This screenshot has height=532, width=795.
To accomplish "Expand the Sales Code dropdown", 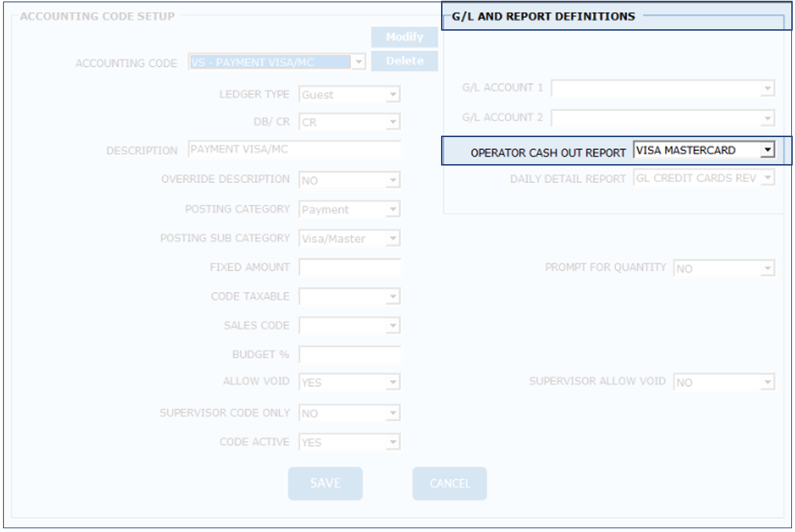I will (393, 326).
